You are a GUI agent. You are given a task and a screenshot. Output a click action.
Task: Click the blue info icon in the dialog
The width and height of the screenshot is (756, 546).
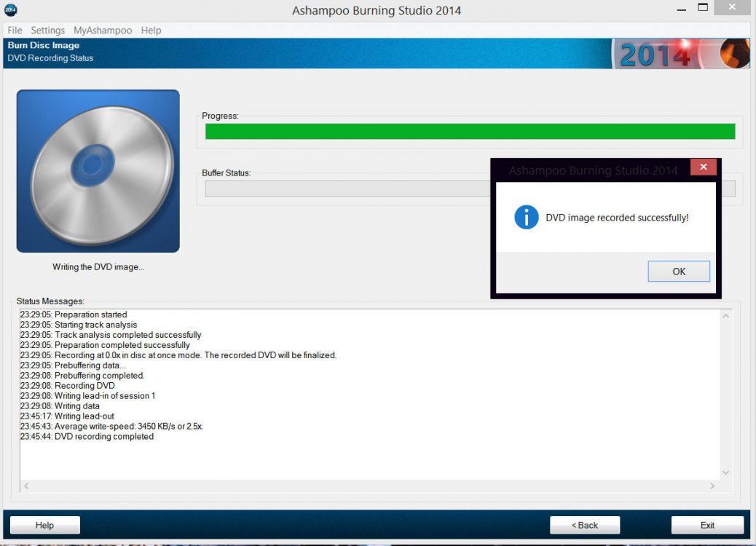click(x=526, y=217)
